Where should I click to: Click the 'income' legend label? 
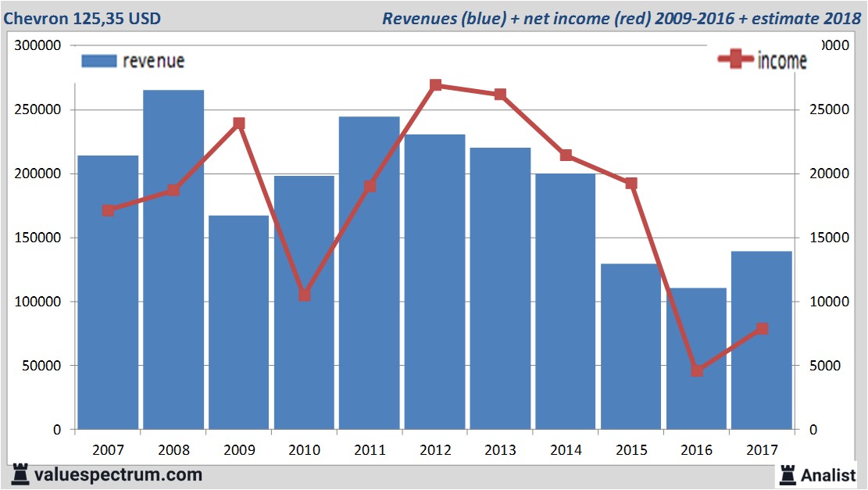coord(782,60)
